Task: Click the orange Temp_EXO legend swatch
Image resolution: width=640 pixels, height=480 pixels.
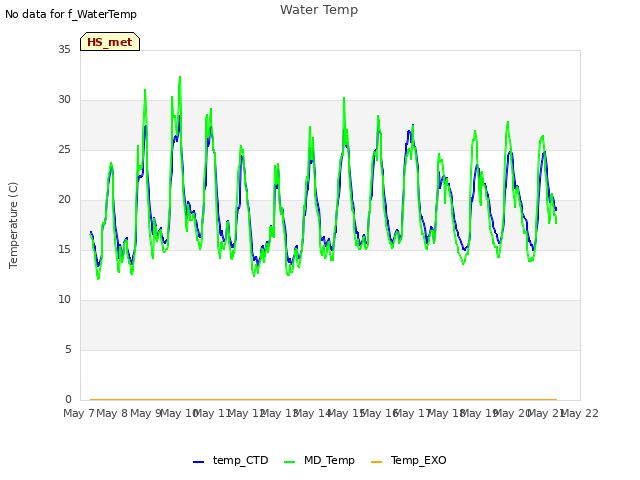Action: click(x=376, y=462)
